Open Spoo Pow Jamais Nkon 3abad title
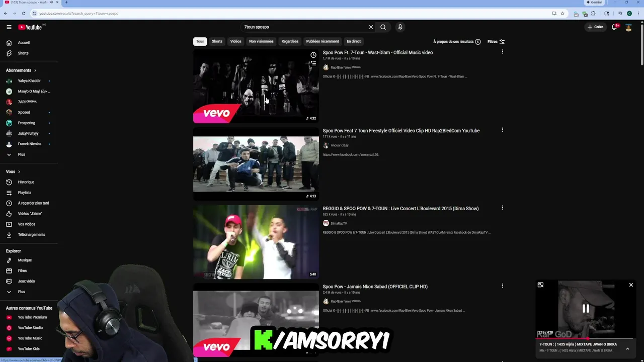 click(375, 287)
